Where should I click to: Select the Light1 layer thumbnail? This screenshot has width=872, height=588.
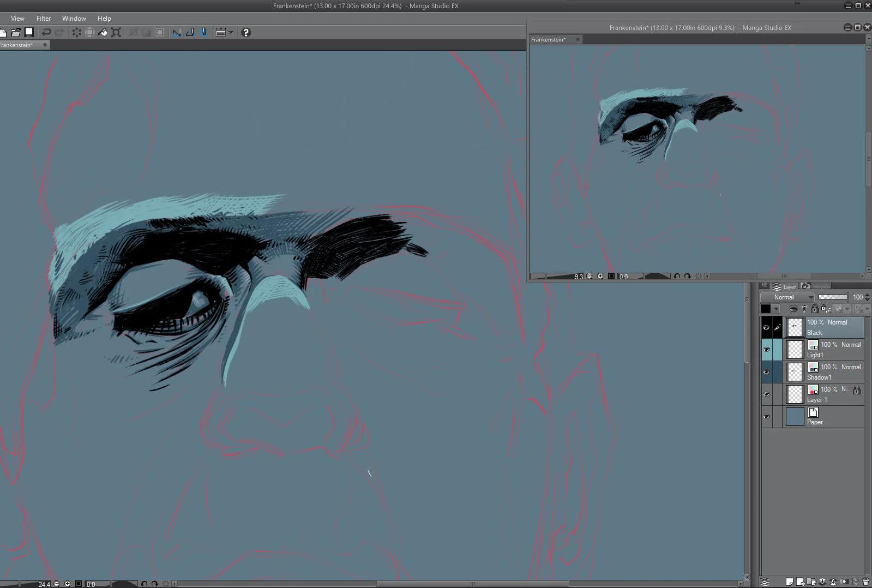pos(795,350)
